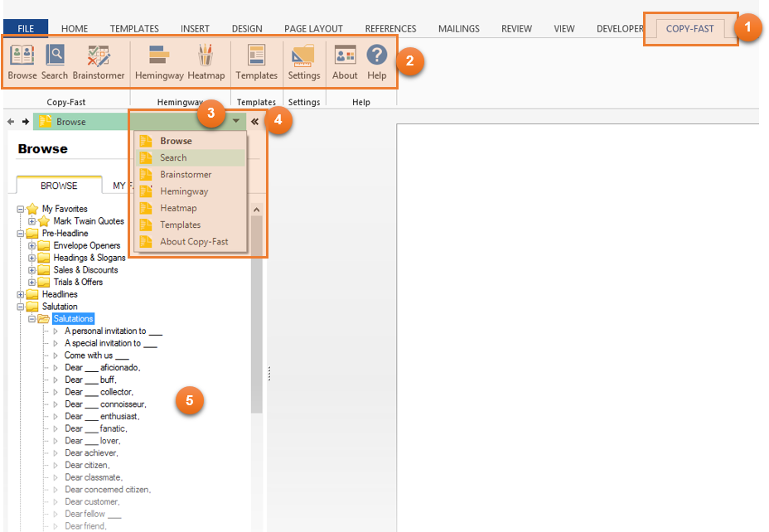Open Templates from the ribbon
This screenshot has height=532, width=769.
257,62
